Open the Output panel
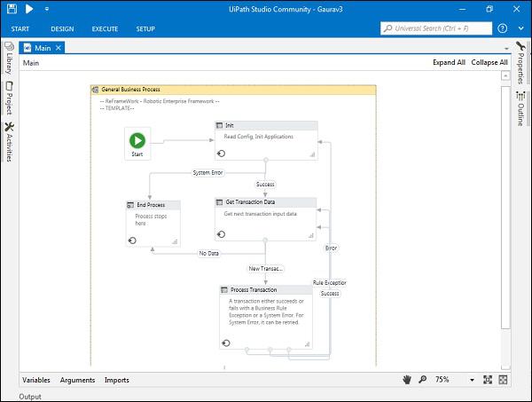 (x=30, y=397)
